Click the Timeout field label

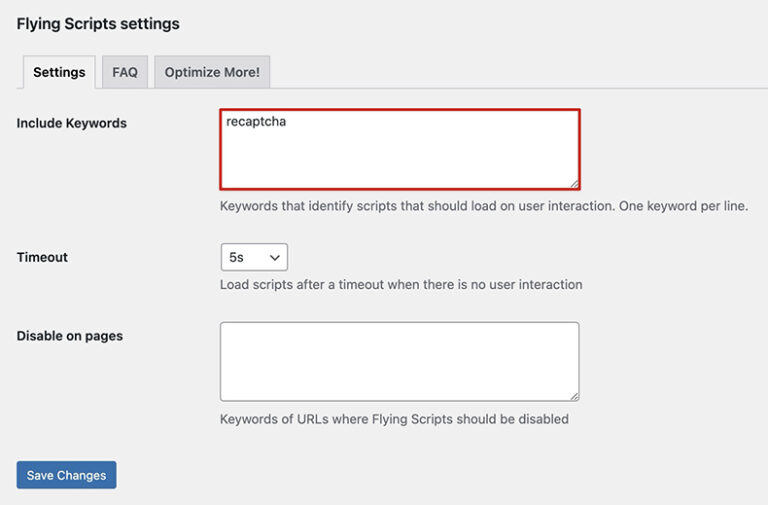pyautogui.click(x=42, y=257)
